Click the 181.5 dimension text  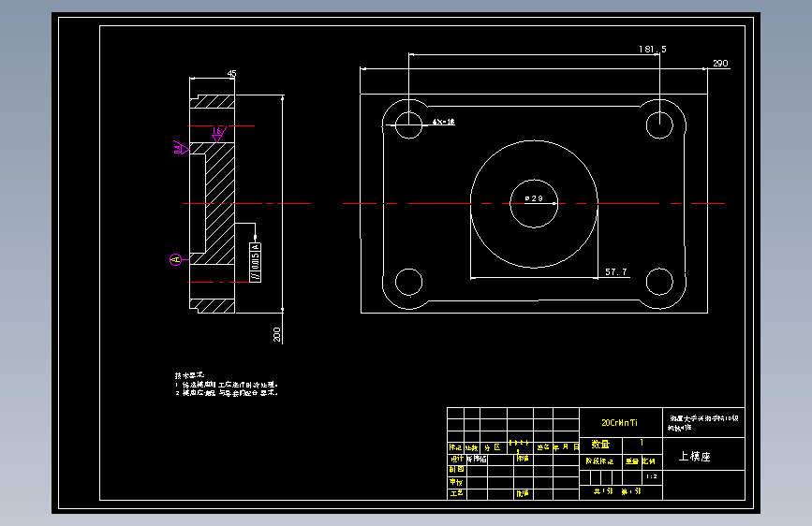click(652, 50)
